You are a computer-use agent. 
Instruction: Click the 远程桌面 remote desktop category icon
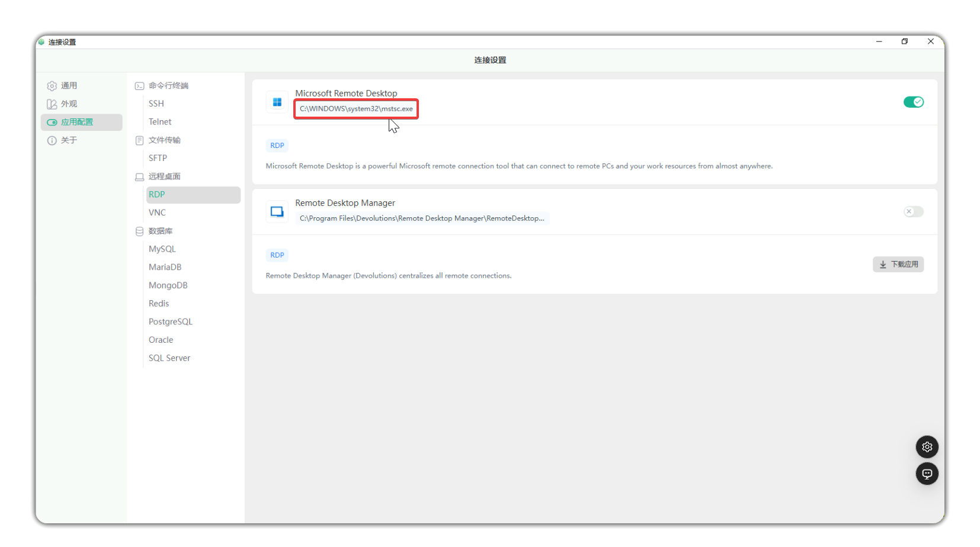pyautogui.click(x=140, y=177)
